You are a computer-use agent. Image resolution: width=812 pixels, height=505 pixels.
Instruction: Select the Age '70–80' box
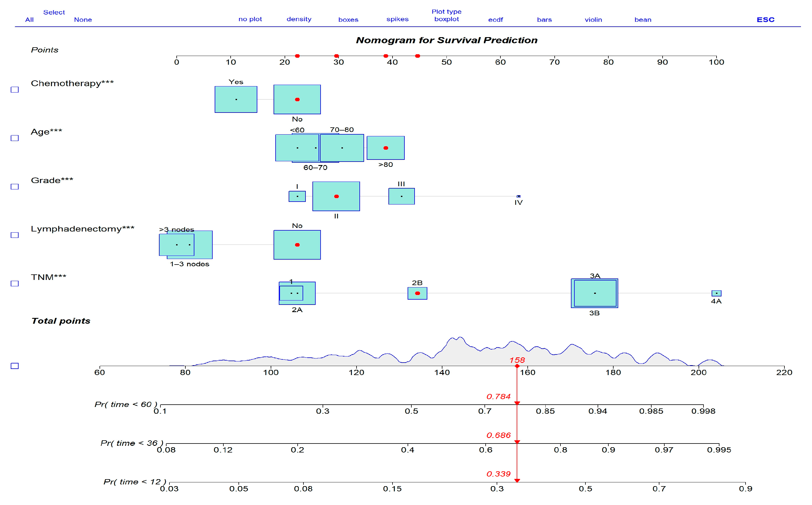coord(342,148)
